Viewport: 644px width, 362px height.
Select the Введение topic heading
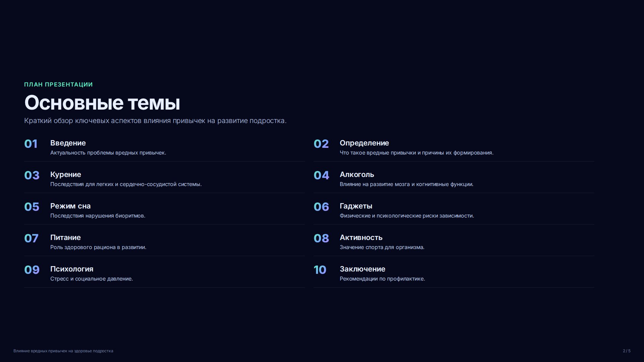pos(68,143)
